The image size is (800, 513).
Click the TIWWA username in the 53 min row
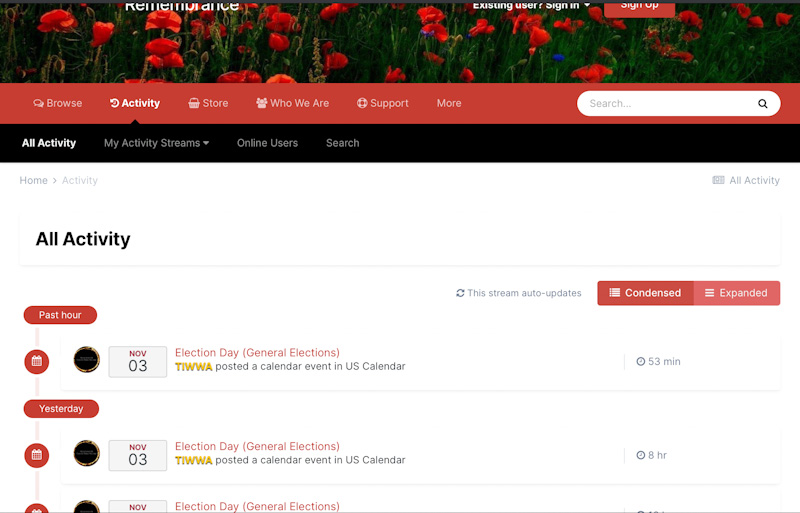[x=193, y=367]
